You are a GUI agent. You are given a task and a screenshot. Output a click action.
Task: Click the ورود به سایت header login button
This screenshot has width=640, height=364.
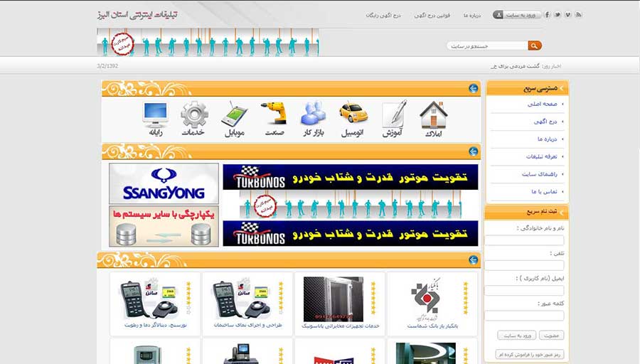[x=518, y=15]
